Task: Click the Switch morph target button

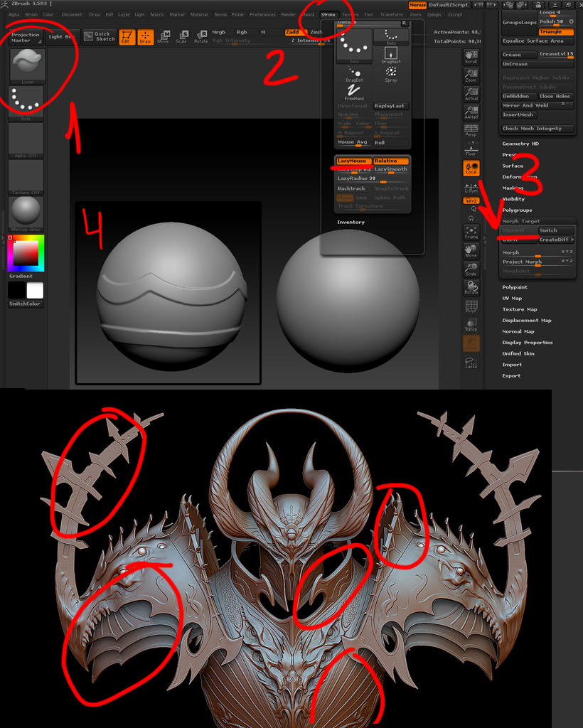Action: point(556,230)
